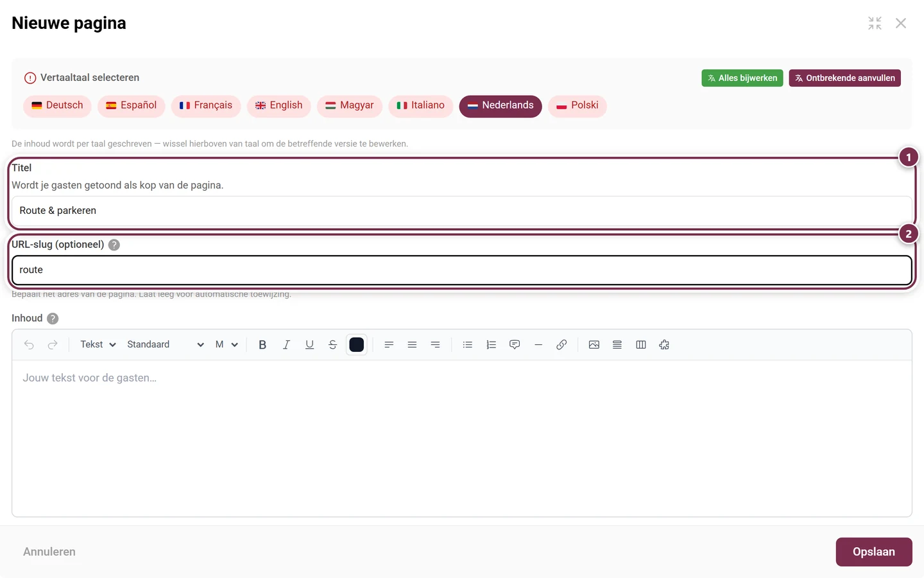Insert a hyperlink
This screenshot has width=924, height=578.
coord(561,345)
